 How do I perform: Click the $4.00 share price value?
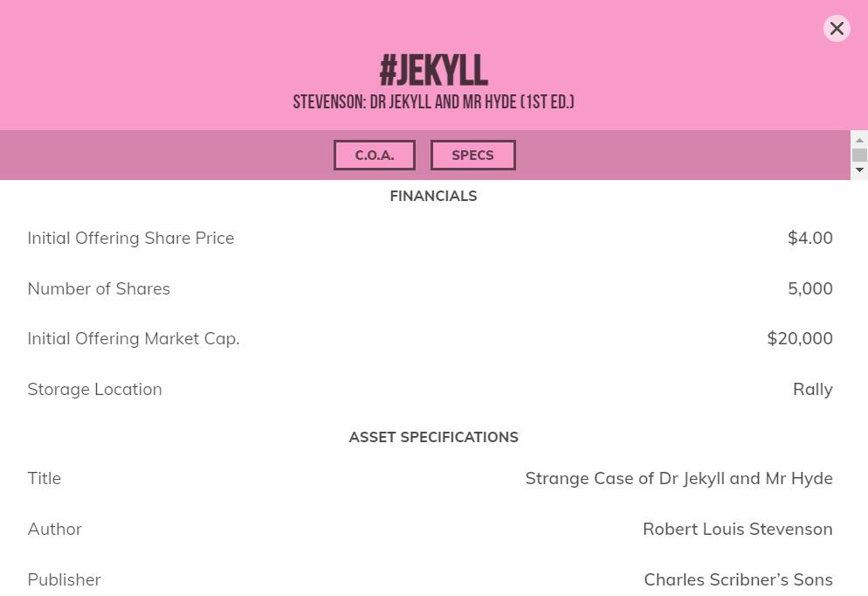[809, 239]
